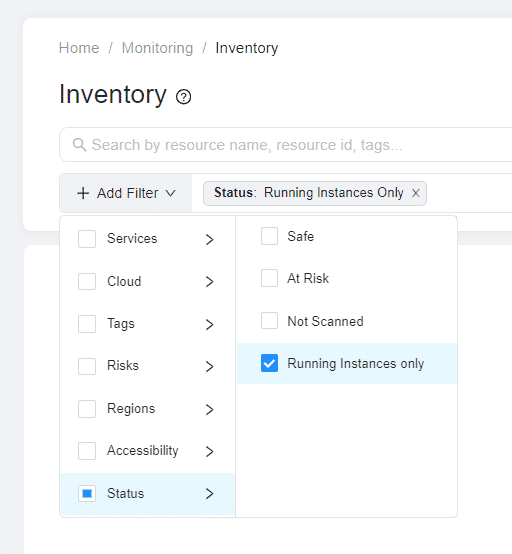The width and height of the screenshot is (512, 554).
Task: Click the search magnifier icon
Action: click(x=79, y=145)
